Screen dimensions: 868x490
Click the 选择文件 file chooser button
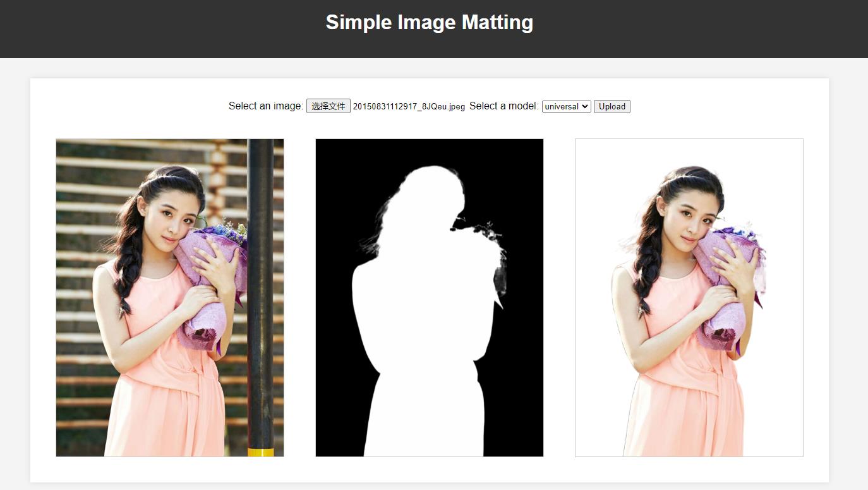click(329, 106)
